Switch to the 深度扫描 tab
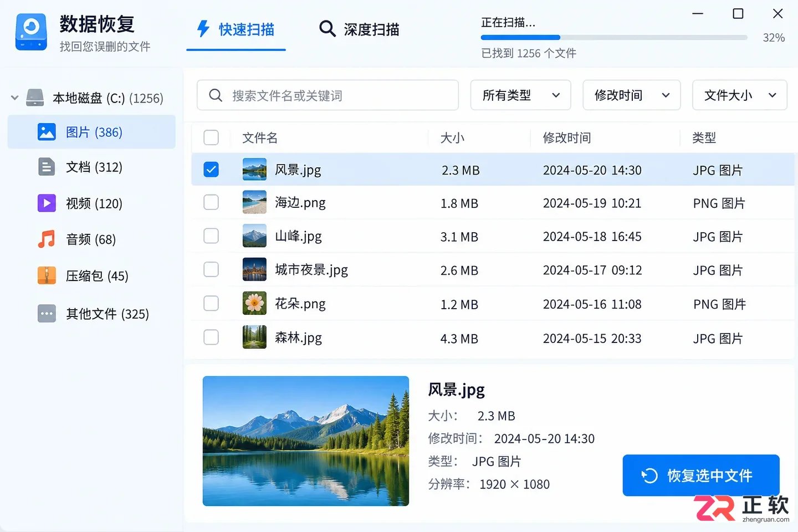This screenshot has width=798, height=532. (359, 29)
